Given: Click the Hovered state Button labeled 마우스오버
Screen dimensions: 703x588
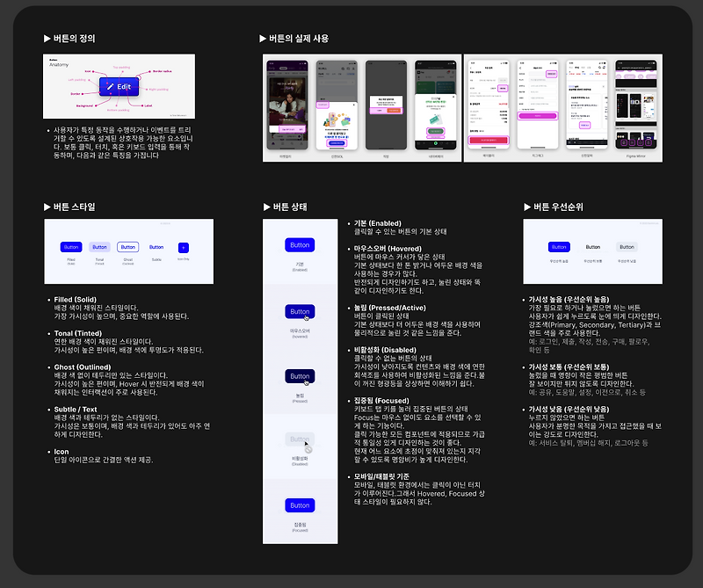Looking at the screenshot, I should tap(300, 311).
